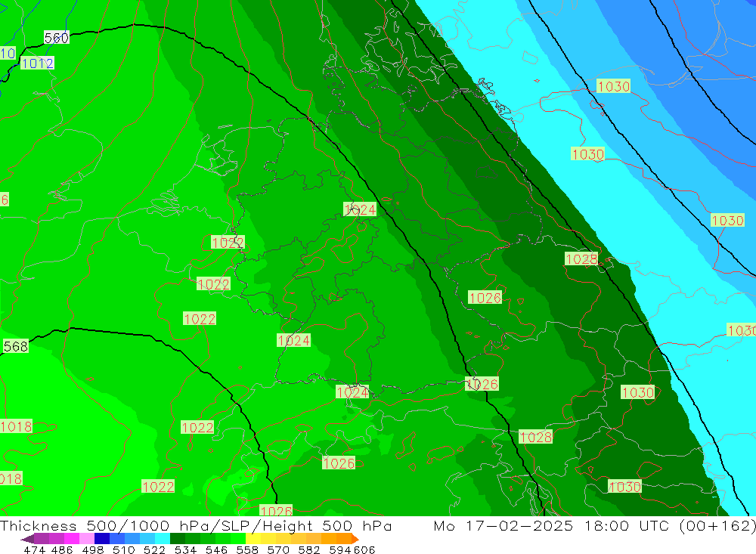Click the dark blue legend swatch
This screenshot has width=756, height=554.
[x=102, y=539]
